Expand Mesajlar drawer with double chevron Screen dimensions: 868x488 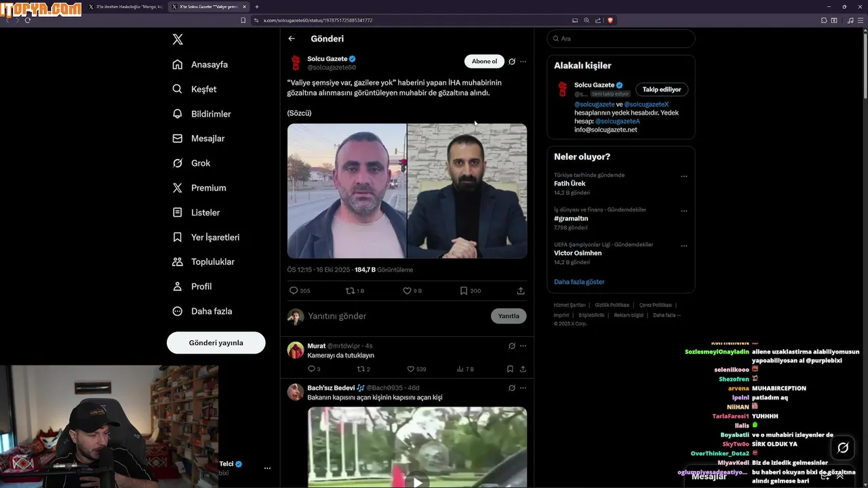pyautogui.click(x=840, y=476)
